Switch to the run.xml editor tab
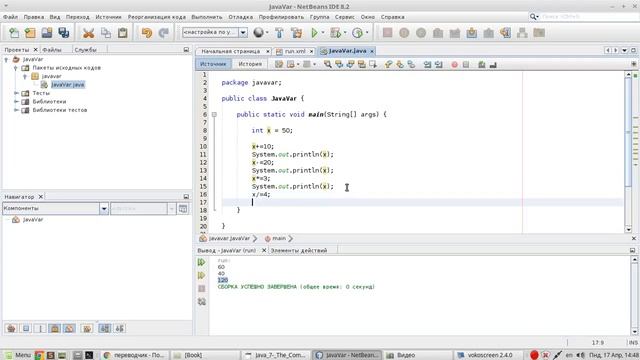 (295, 51)
